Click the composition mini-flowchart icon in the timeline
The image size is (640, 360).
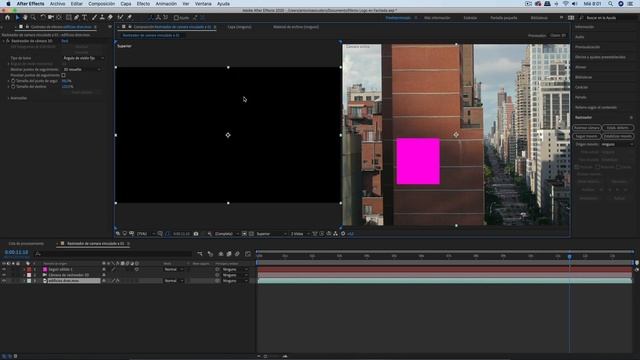point(200,254)
